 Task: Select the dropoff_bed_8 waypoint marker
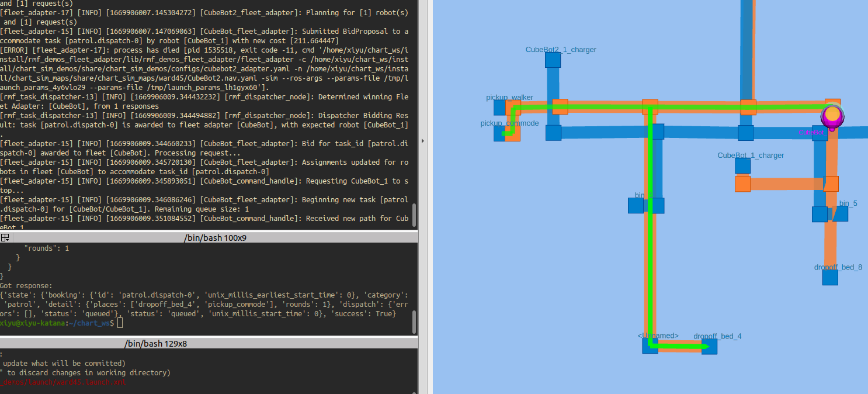point(830,277)
